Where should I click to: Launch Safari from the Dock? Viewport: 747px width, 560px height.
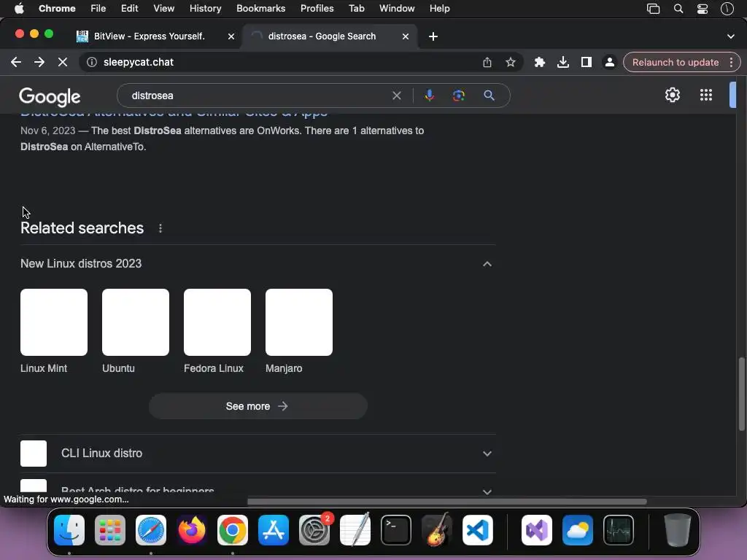pyautogui.click(x=151, y=530)
